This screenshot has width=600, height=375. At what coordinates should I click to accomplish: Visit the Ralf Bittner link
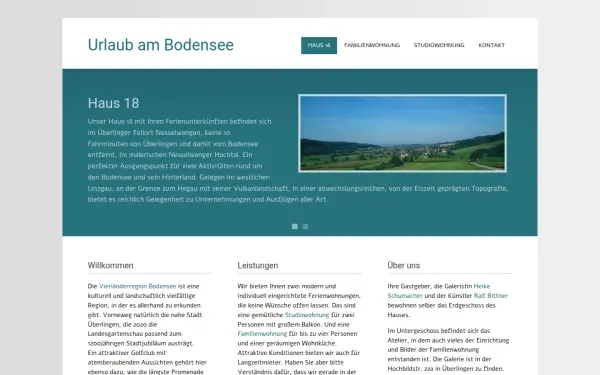[x=491, y=296]
